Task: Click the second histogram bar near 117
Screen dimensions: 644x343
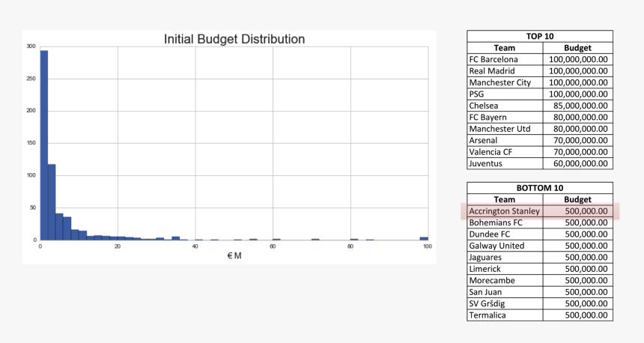Action: click(52, 202)
